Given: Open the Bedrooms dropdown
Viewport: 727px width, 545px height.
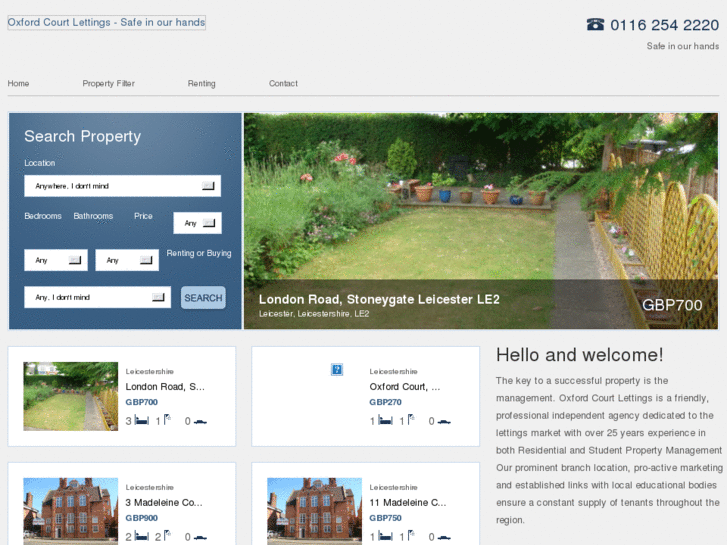Looking at the screenshot, I should click(56, 260).
